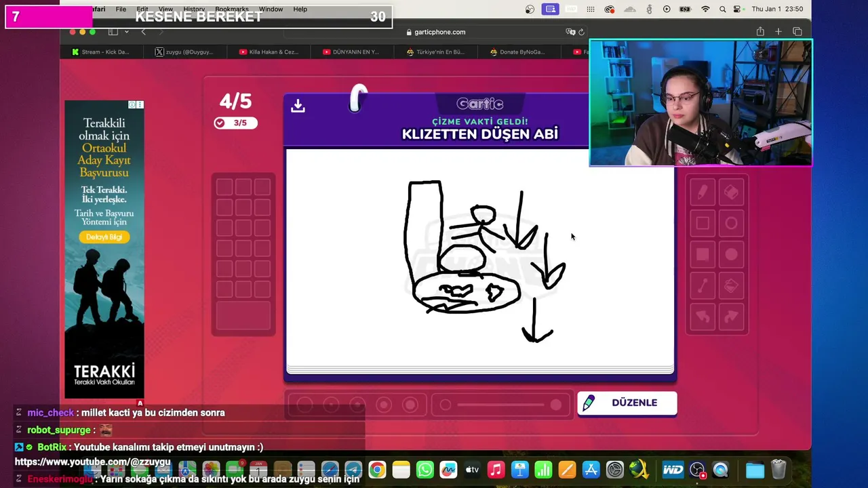Open the youtube.com/@zzuygu link

tap(92, 462)
